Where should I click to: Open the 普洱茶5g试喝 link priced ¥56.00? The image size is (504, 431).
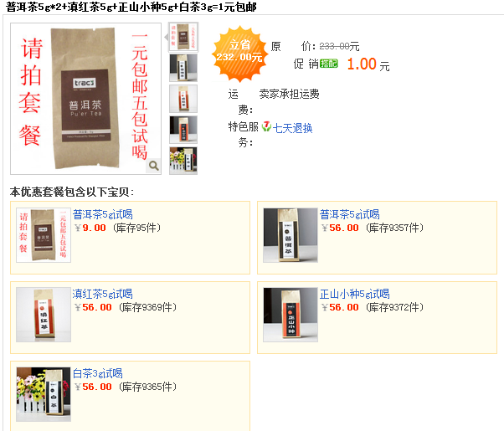349,214
